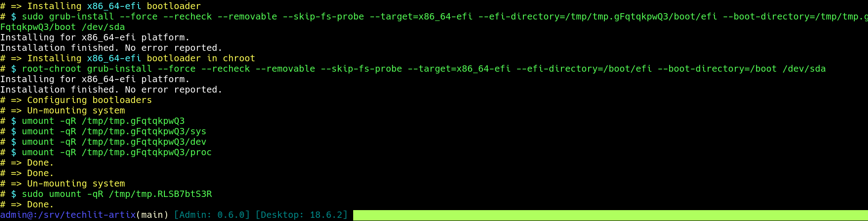
Task: Click the first 'Installation finished. No error reported.' line
Action: click(111, 48)
